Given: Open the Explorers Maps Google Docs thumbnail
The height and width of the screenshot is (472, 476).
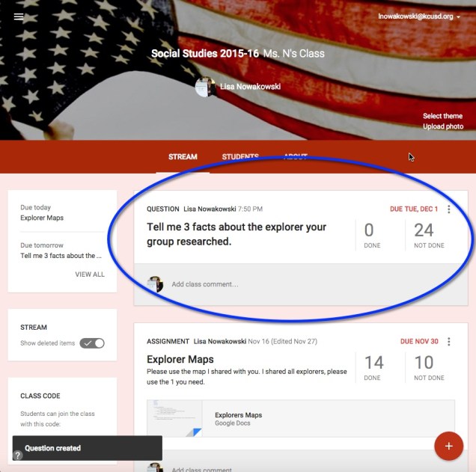Looking at the screenshot, I should click(174, 418).
